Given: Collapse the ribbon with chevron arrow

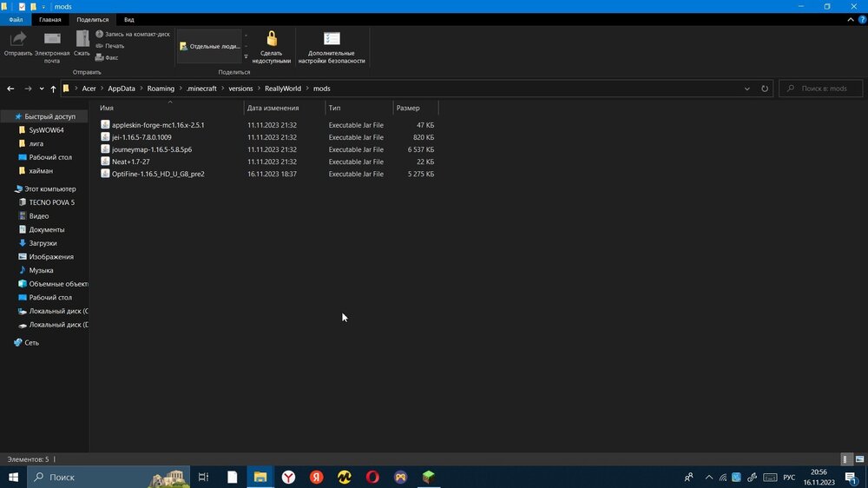Looking at the screenshot, I should (851, 19).
